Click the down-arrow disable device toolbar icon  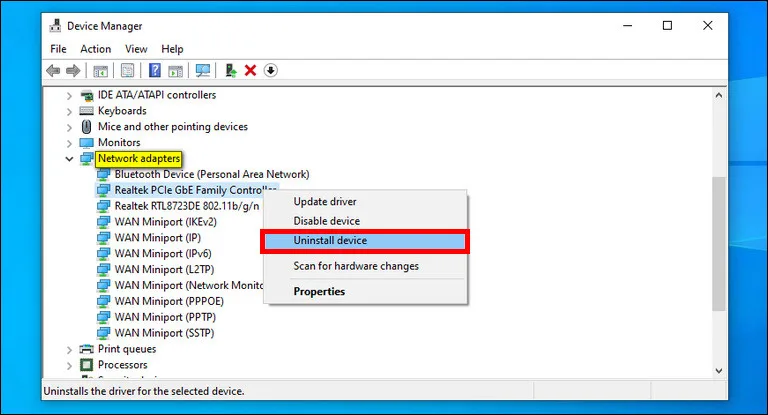(x=270, y=71)
